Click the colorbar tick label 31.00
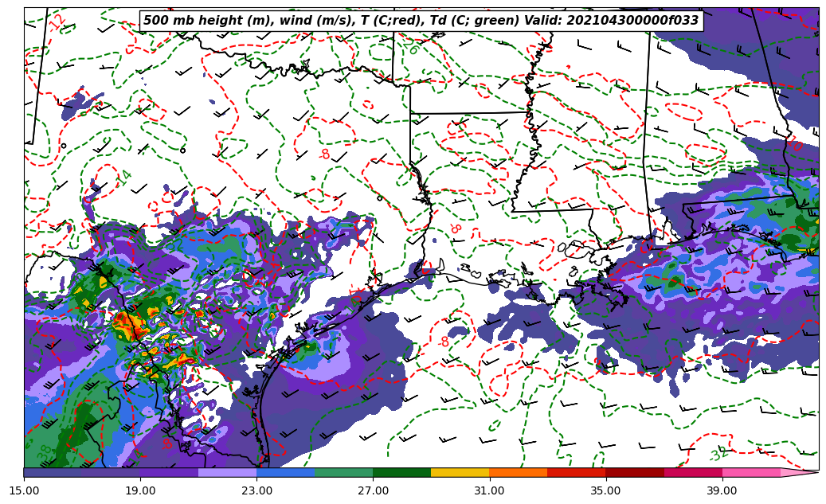 pyautogui.click(x=489, y=490)
